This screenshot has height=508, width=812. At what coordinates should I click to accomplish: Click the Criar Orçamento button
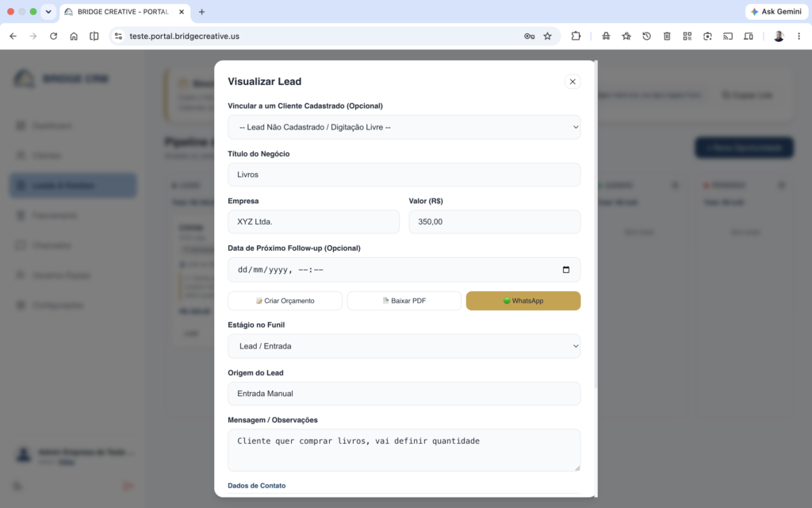click(x=285, y=301)
